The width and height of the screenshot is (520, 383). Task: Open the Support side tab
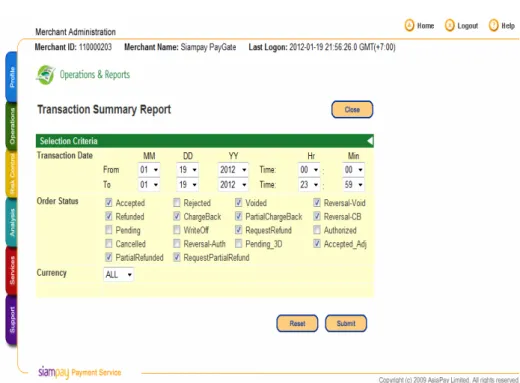click(x=12, y=320)
